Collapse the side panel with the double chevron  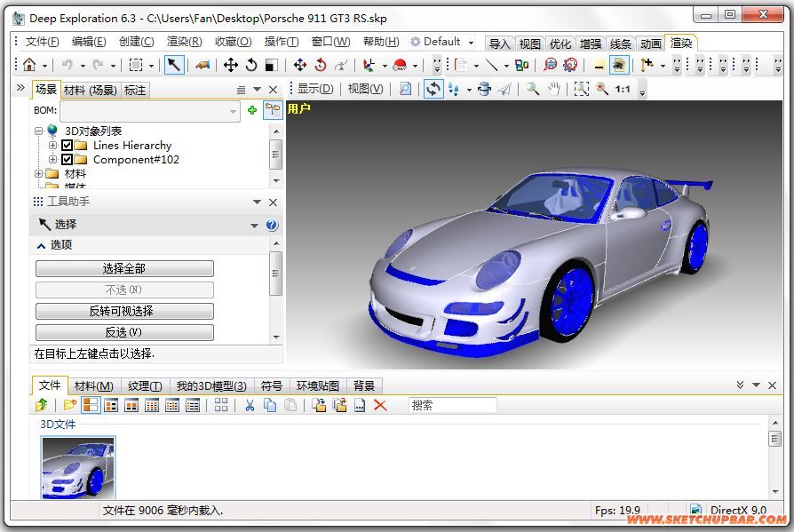(x=20, y=88)
